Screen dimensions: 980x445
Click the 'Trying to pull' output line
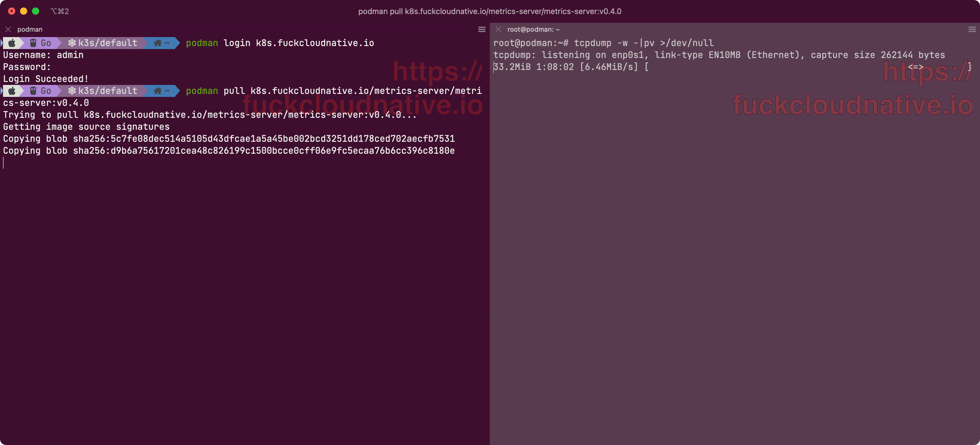(210, 115)
